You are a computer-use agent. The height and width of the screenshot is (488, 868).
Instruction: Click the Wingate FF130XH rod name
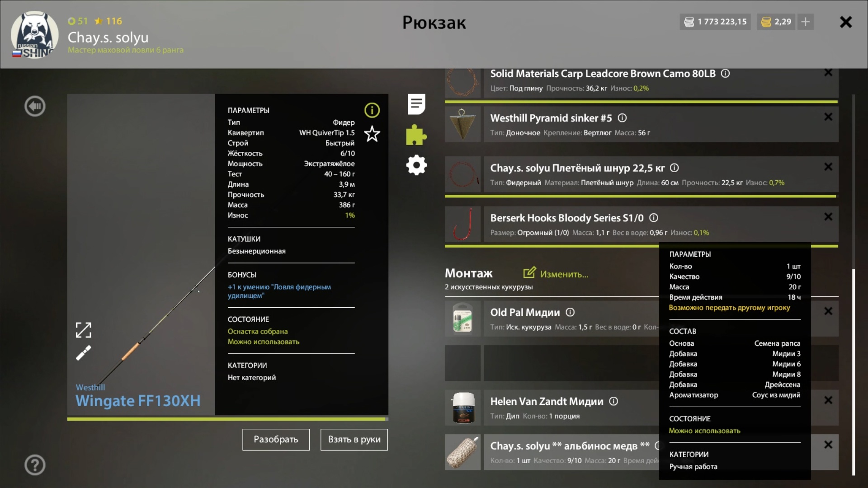[138, 401]
